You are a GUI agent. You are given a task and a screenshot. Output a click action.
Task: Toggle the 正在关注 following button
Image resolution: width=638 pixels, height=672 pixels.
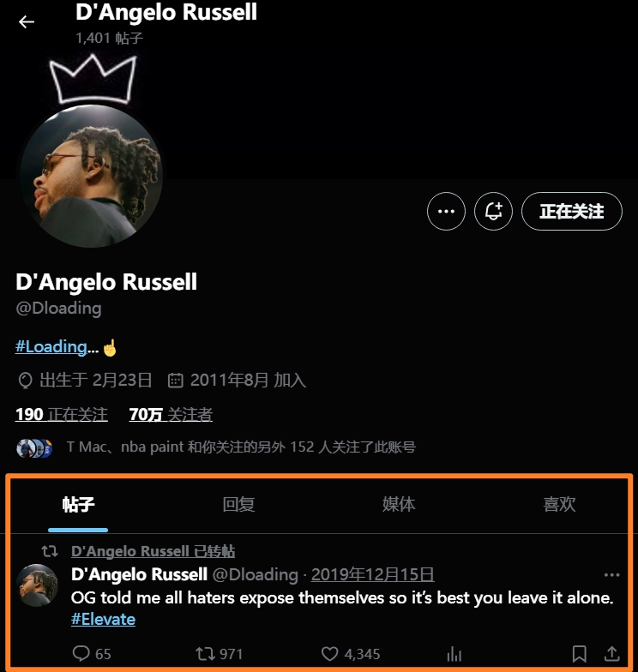click(571, 211)
